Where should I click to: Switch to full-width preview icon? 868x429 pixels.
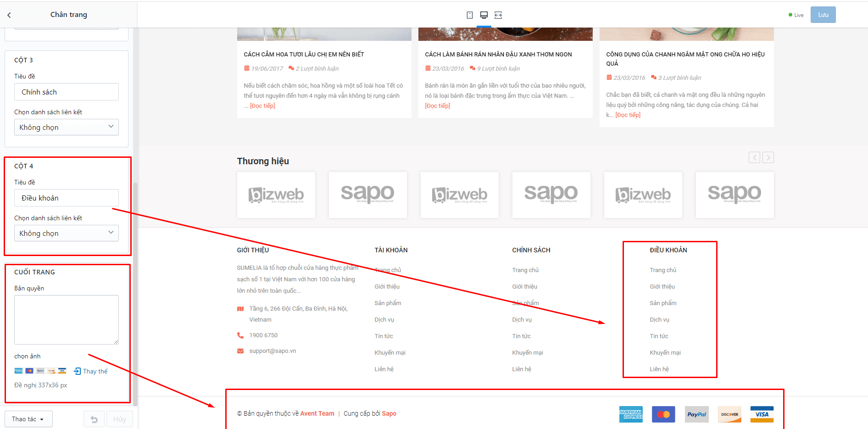[x=498, y=15]
